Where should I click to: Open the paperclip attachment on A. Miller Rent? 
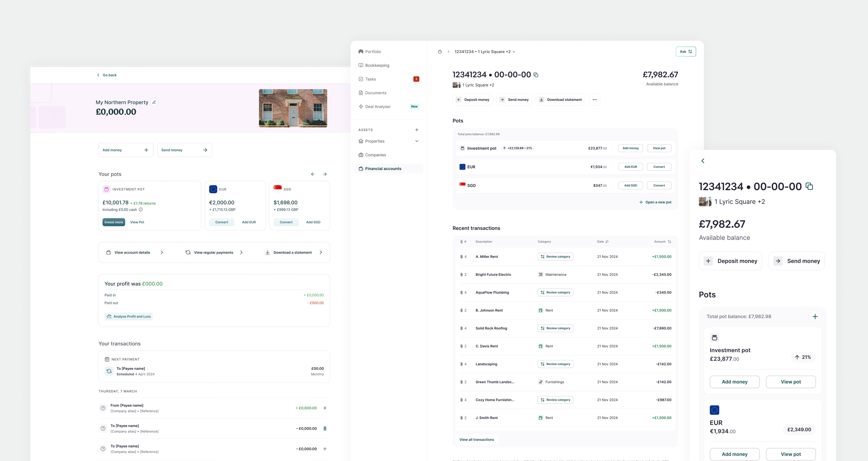coord(462,256)
